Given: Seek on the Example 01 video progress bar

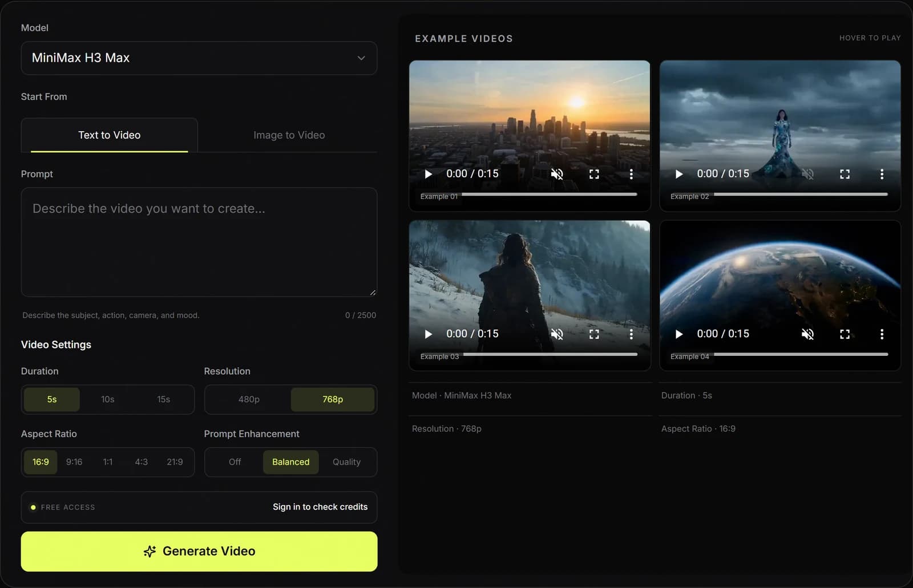Looking at the screenshot, I should click(x=550, y=194).
